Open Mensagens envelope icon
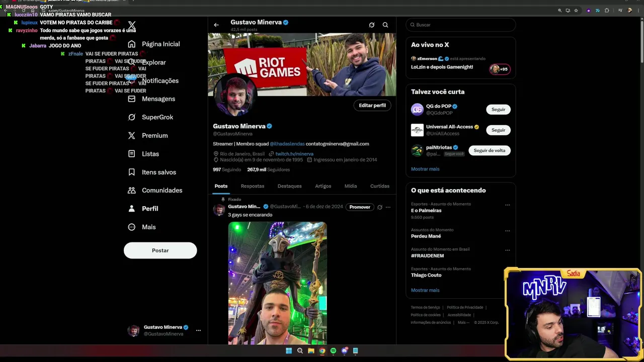Image resolution: width=644 pixels, height=362 pixels. coord(132,99)
